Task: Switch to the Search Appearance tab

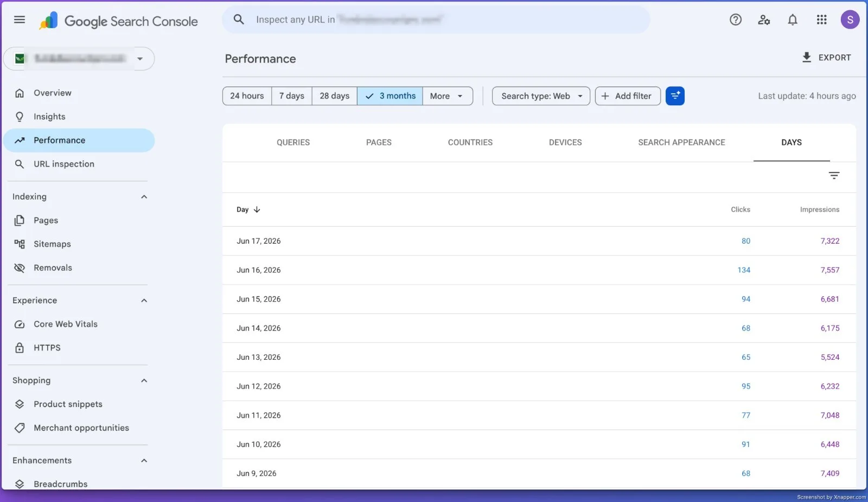Action: tap(681, 143)
